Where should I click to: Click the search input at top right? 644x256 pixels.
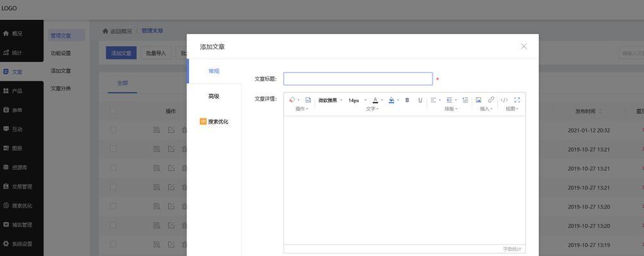point(631,53)
